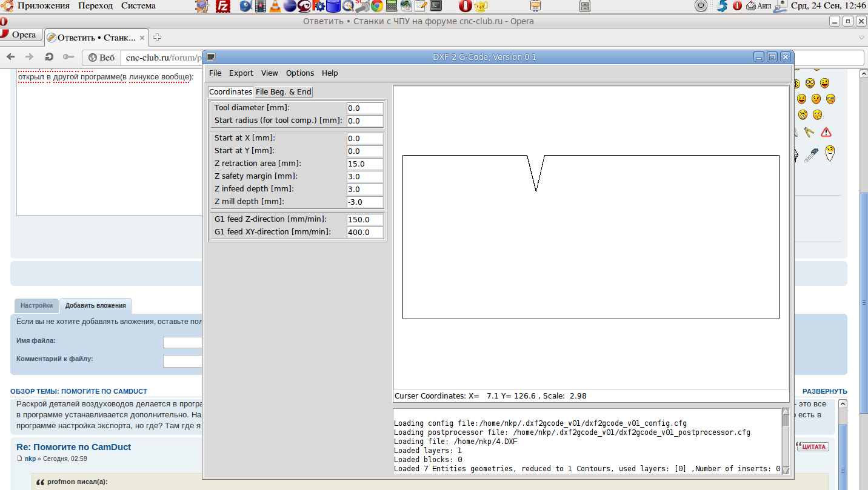868x490 pixels.
Task: Open the Options menu
Action: pos(300,73)
